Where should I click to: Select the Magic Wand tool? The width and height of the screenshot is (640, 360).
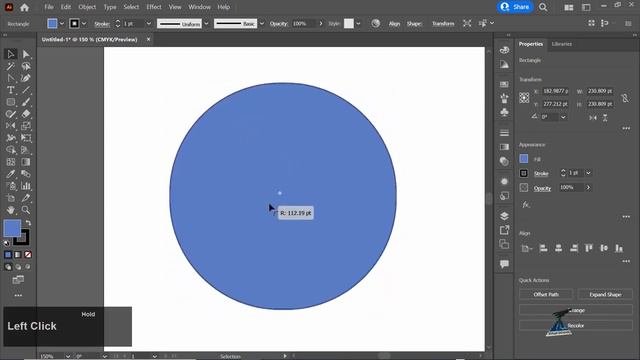pyautogui.click(x=11, y=66)
